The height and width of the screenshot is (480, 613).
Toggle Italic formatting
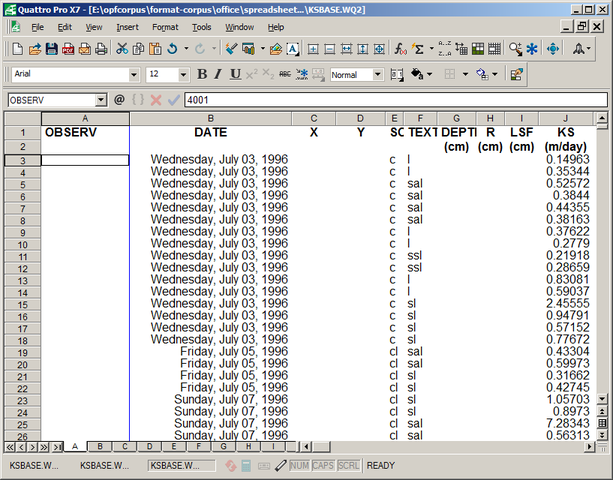click(x=218, y=74)
